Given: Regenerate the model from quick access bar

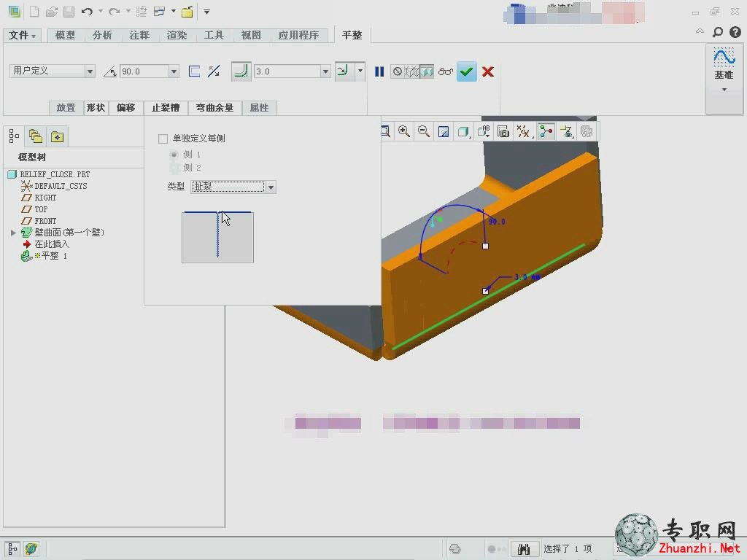Looking at the screenshot, I should (x=141, y=12).
